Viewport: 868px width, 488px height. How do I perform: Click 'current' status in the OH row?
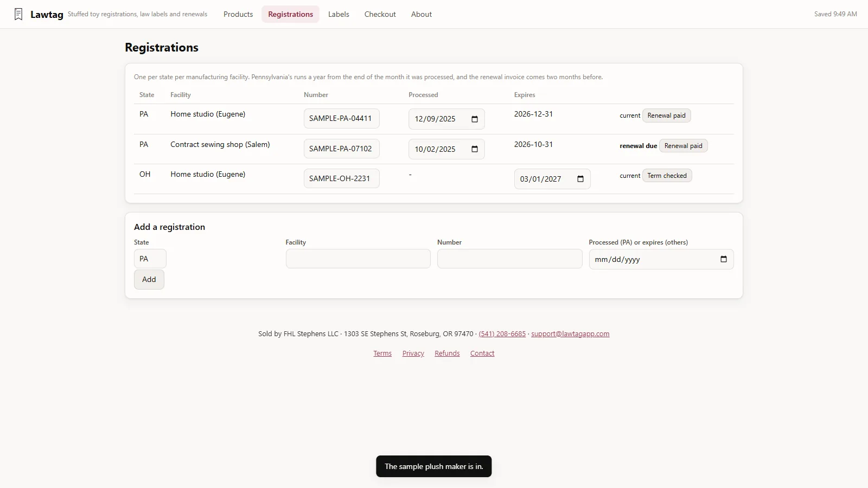tap(630, 176)
